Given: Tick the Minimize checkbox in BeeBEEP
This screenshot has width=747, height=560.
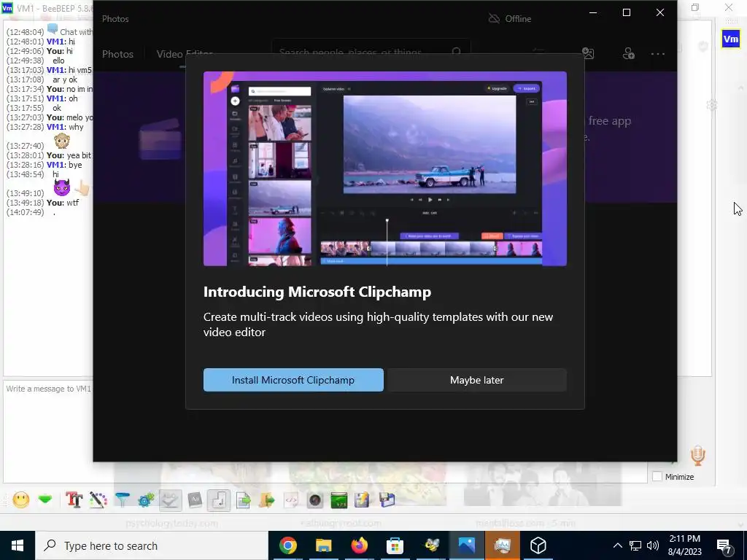Looking at the screenshot, I should (x=657, y=477).
